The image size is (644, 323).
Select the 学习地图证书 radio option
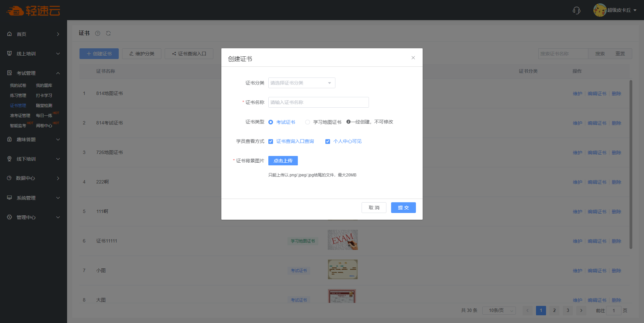308,122
